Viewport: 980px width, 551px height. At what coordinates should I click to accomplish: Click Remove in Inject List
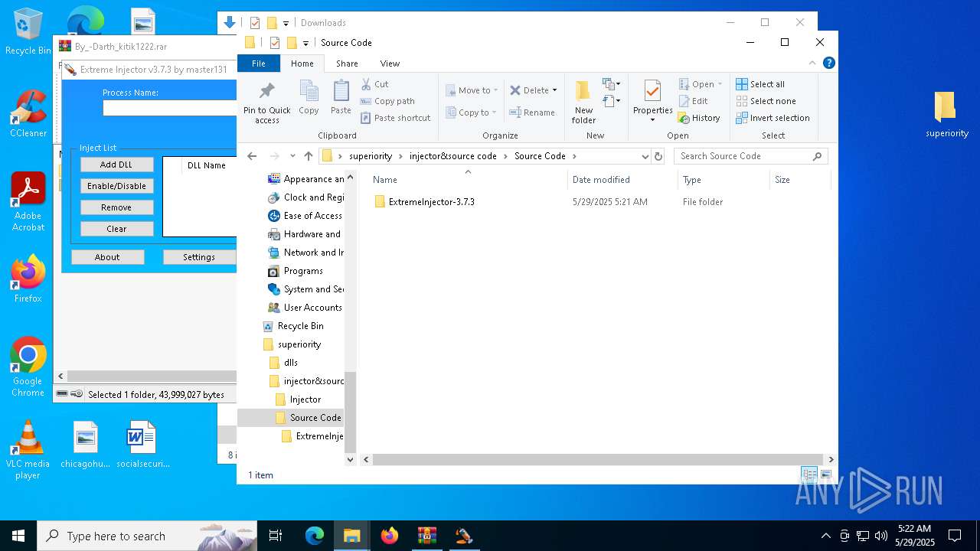(116, 207)
